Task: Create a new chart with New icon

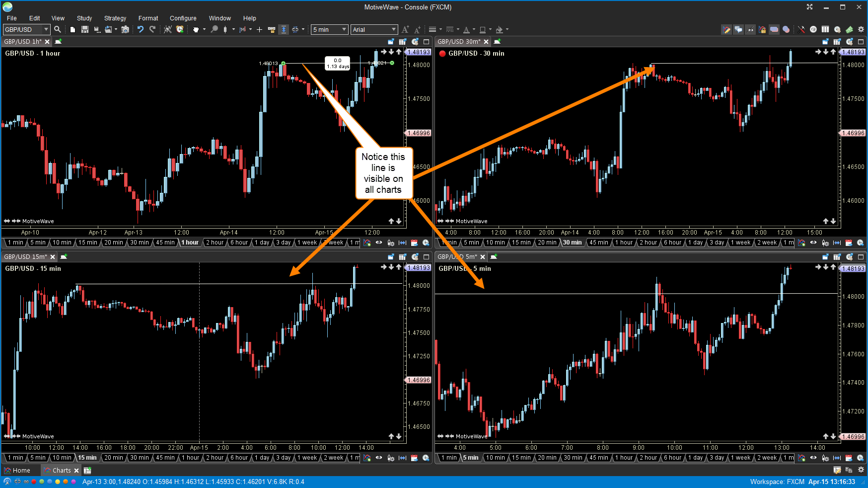Action: click(72, 29)
